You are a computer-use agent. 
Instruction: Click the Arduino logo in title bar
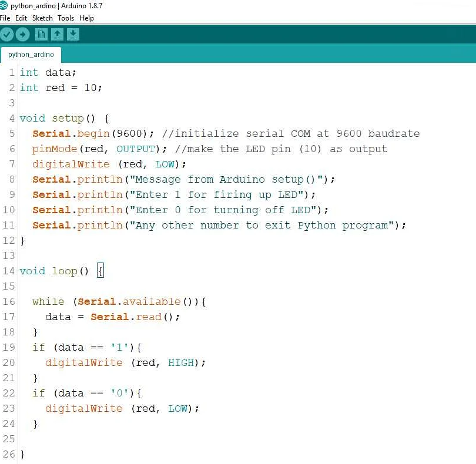tap(4, 5)
